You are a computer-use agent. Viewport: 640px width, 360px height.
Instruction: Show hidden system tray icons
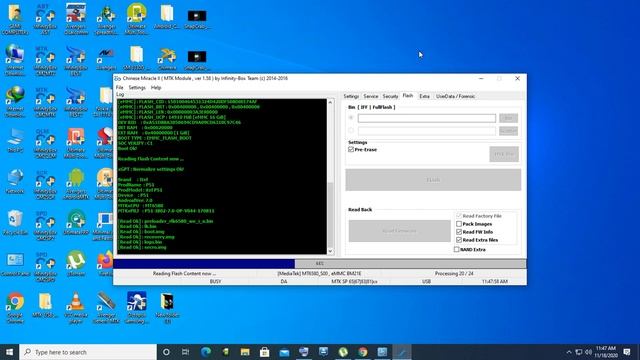[569, 352]
